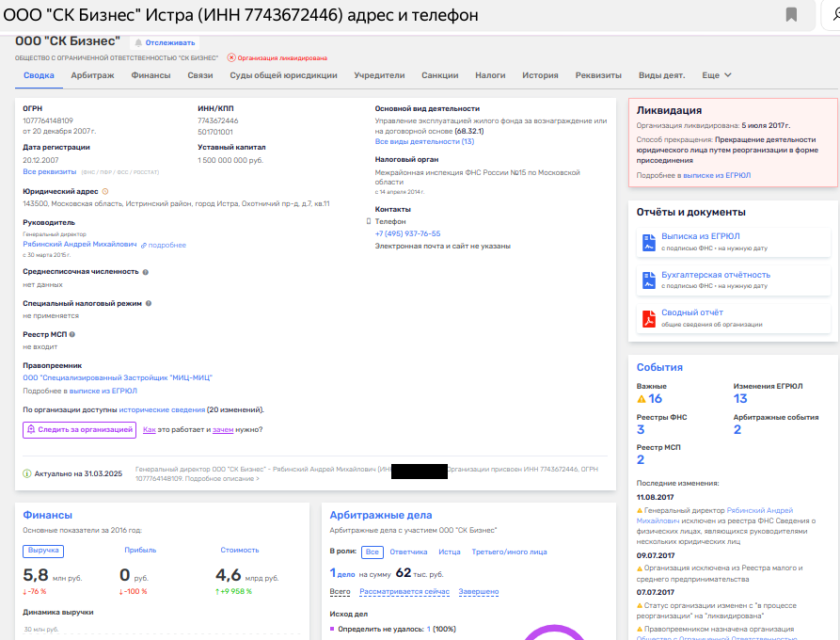Click the Отслеживать bell button
The width and height of the screenshot is (840, 640).
pos(165,42)
